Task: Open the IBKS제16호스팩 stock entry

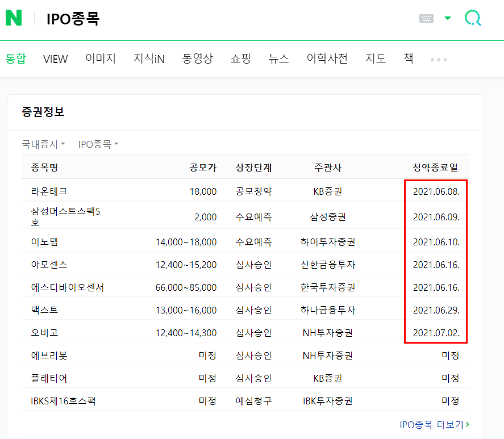Action: [63, 401]
